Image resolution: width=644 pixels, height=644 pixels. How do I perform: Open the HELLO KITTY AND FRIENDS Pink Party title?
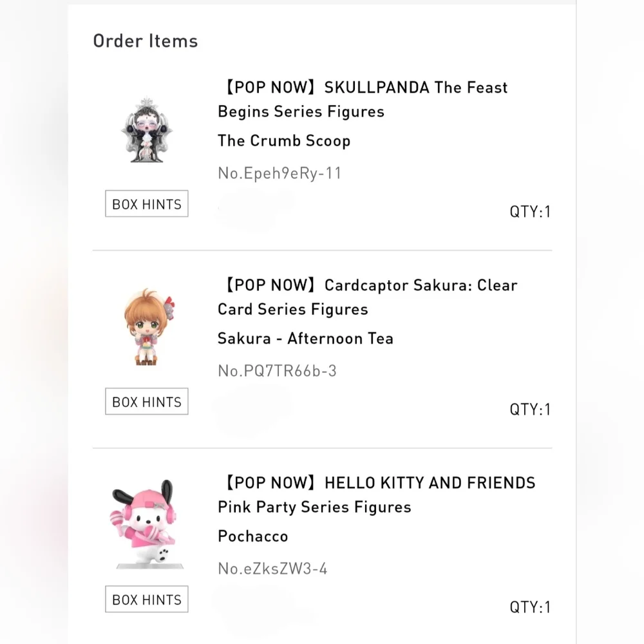(x=376, y=495)
